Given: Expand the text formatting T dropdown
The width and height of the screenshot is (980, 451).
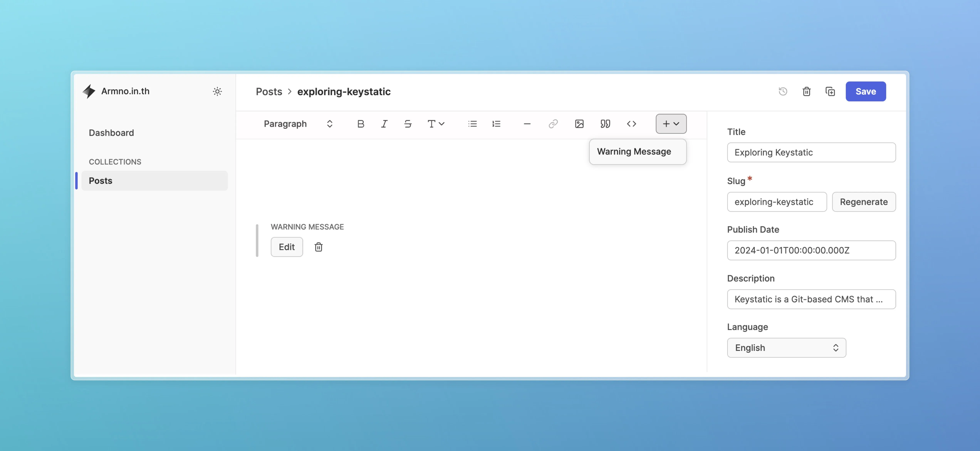Looking at the screenshot, I should [x=436, y=124].
